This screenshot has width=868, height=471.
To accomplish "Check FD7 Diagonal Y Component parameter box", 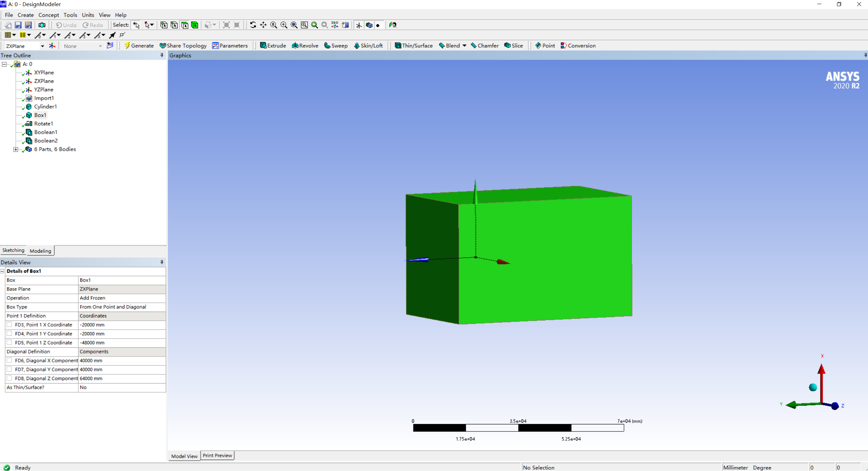I will click(x=10, y=369).
